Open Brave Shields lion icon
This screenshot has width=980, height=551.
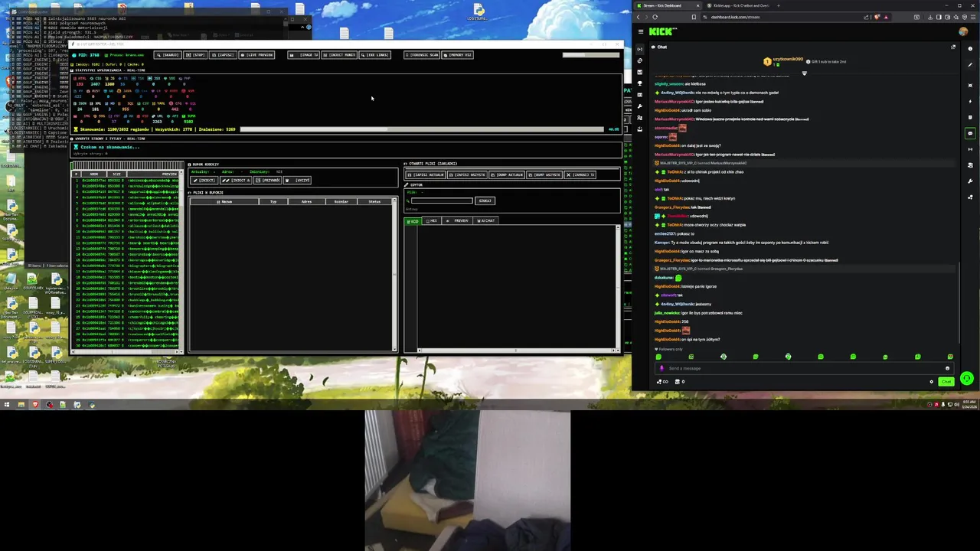pos(877,17)
